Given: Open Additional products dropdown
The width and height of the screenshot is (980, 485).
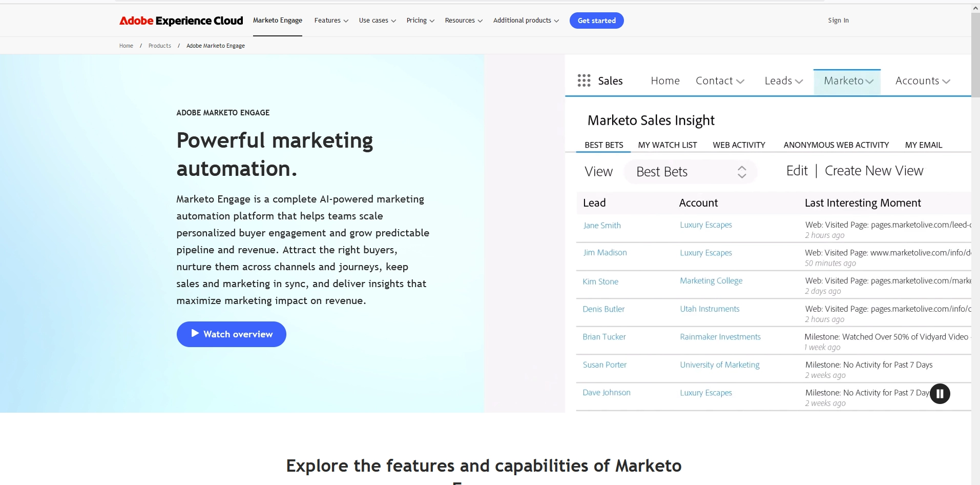Looking at the screenshot, I should (526, 21).
